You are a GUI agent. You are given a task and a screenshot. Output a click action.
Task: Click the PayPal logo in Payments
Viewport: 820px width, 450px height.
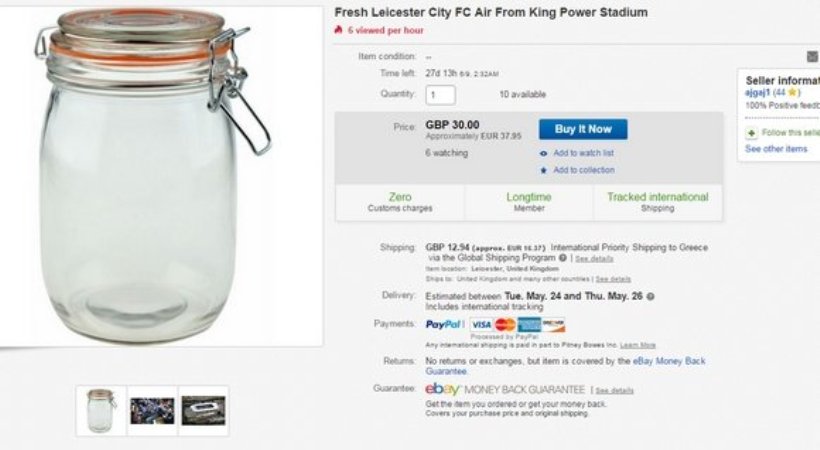click(444, 325)
